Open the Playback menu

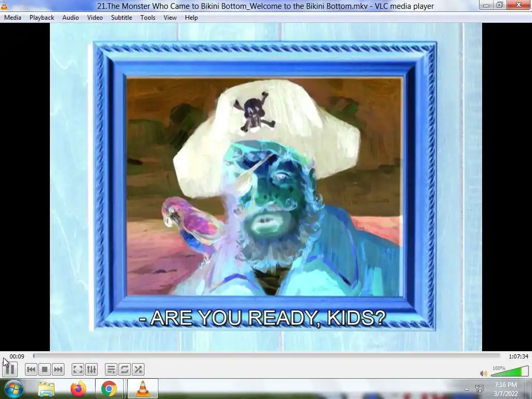pyautogui.click(x=42, y=18)
